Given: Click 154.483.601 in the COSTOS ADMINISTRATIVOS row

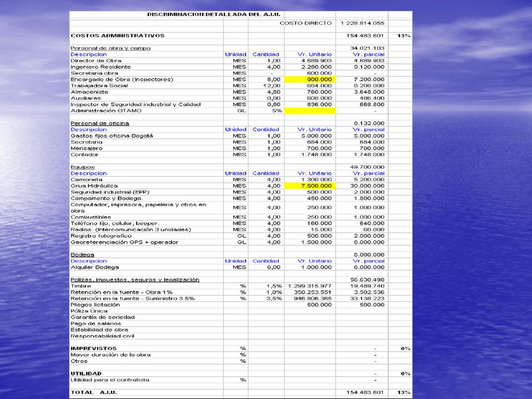Looking at the screenshot, I should coord(365,36).
